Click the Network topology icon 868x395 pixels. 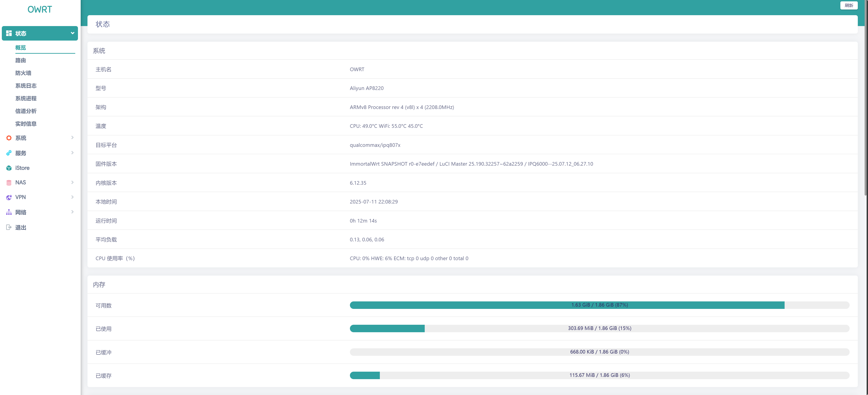tap(9, 212)
